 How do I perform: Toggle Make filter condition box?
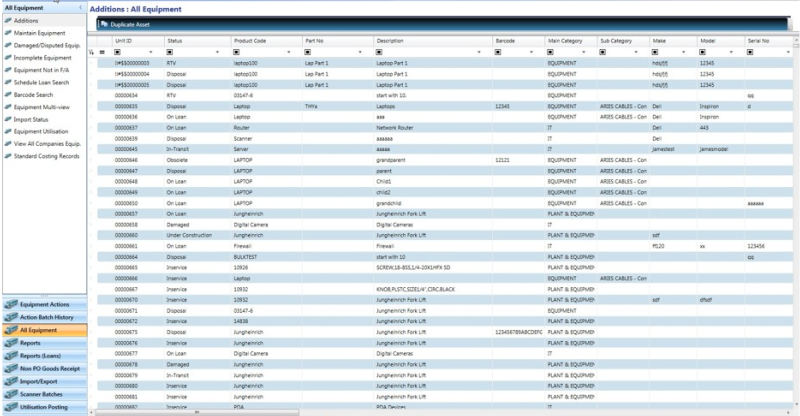point(655,52)
